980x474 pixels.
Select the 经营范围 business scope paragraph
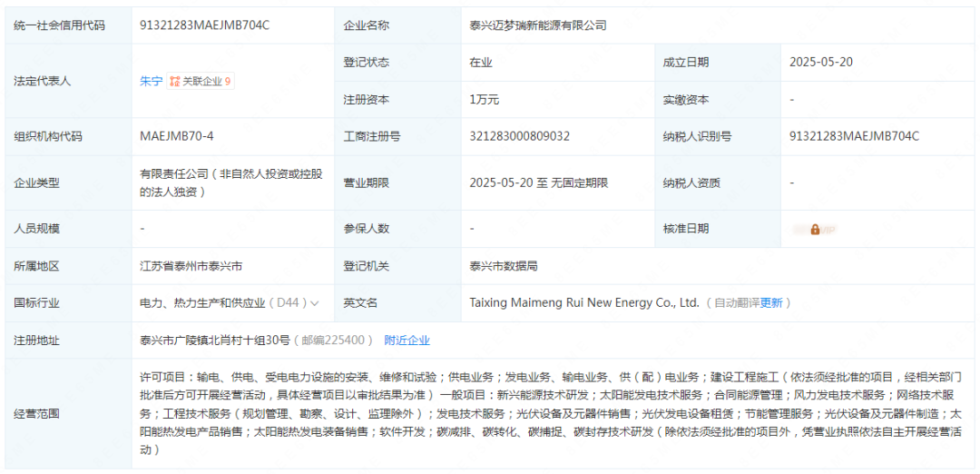551,413
